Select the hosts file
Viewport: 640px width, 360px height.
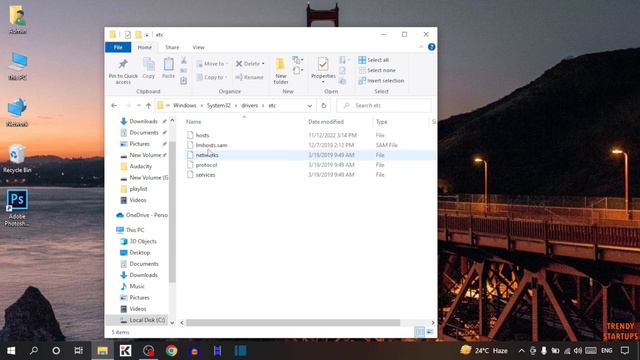click(202, 135)
